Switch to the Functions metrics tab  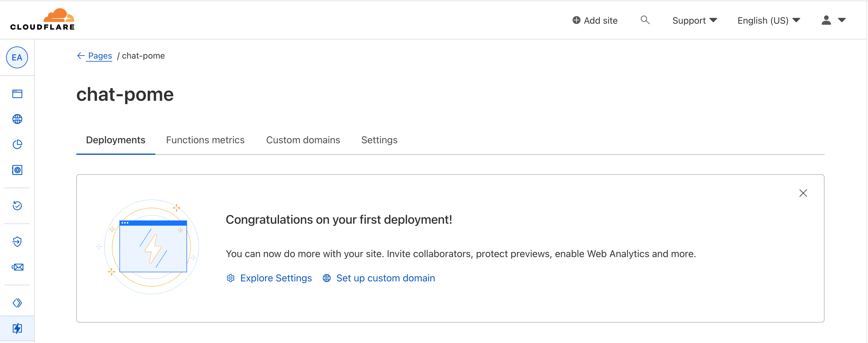tap(205, 140)
